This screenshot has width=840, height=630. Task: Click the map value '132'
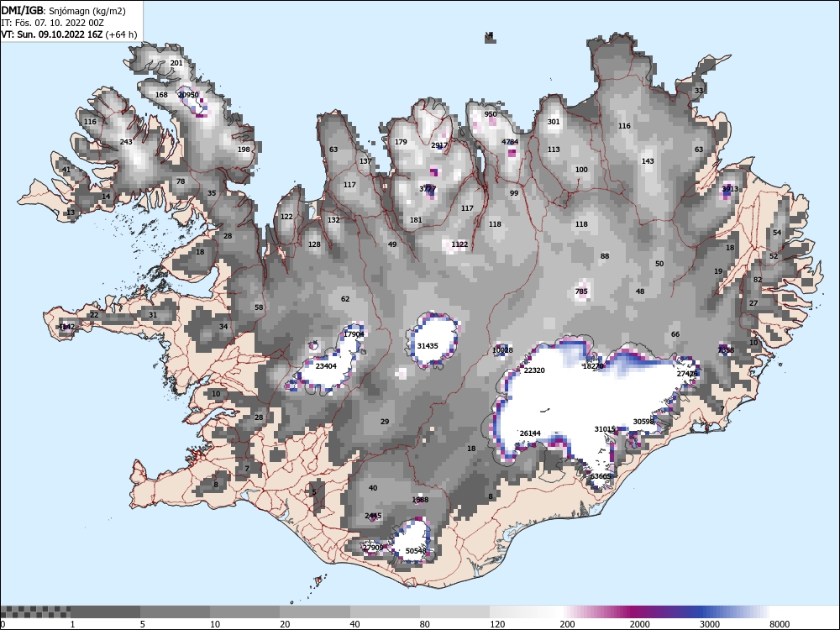[333, 220]
